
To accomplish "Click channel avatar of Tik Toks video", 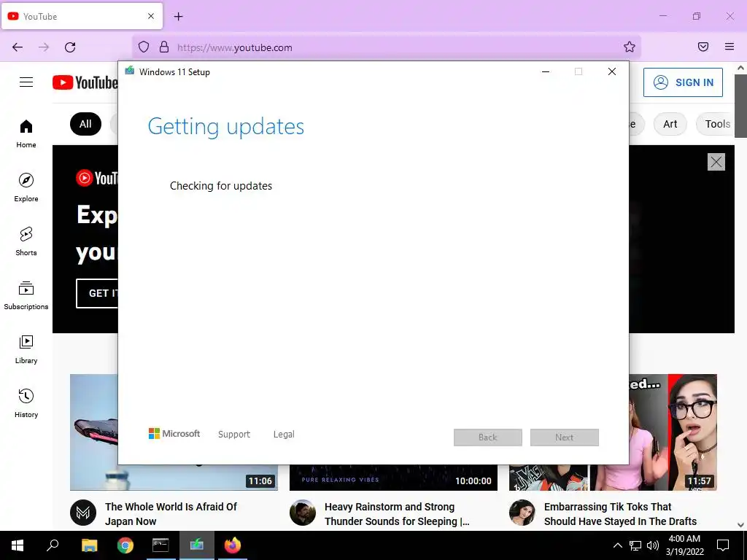I will tap(522, 513).
